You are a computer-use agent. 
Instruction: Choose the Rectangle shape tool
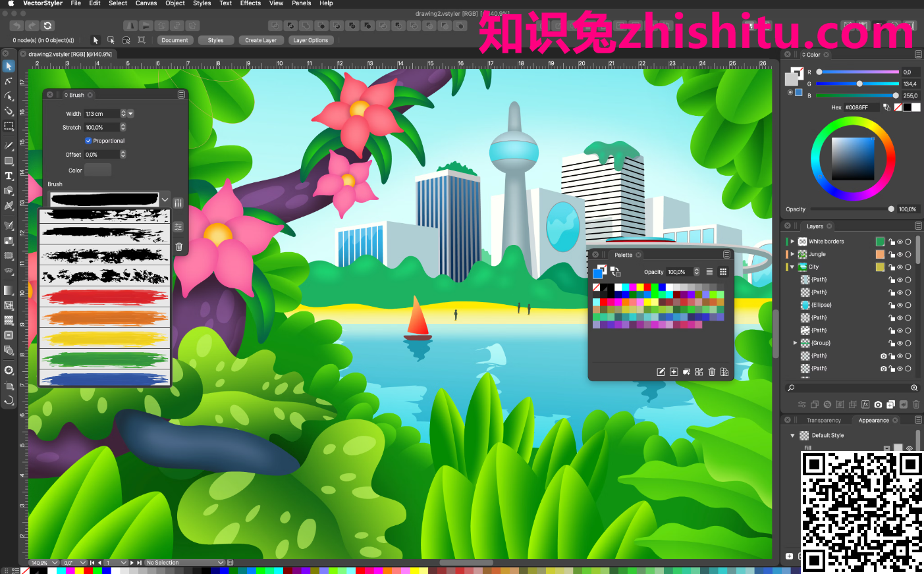(9, 161)
